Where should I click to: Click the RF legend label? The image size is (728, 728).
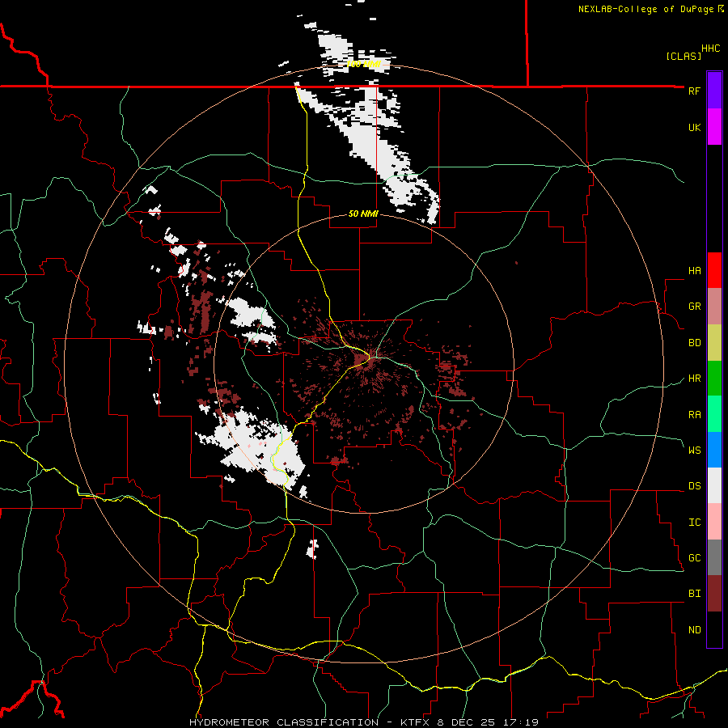click(694, 91)
